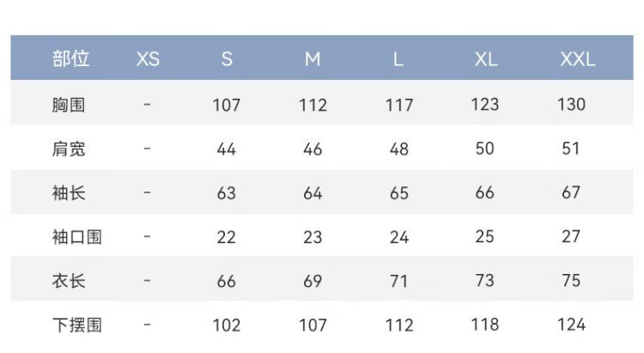
Task: Select sleeve length value 65
Action: pos(398,193)
